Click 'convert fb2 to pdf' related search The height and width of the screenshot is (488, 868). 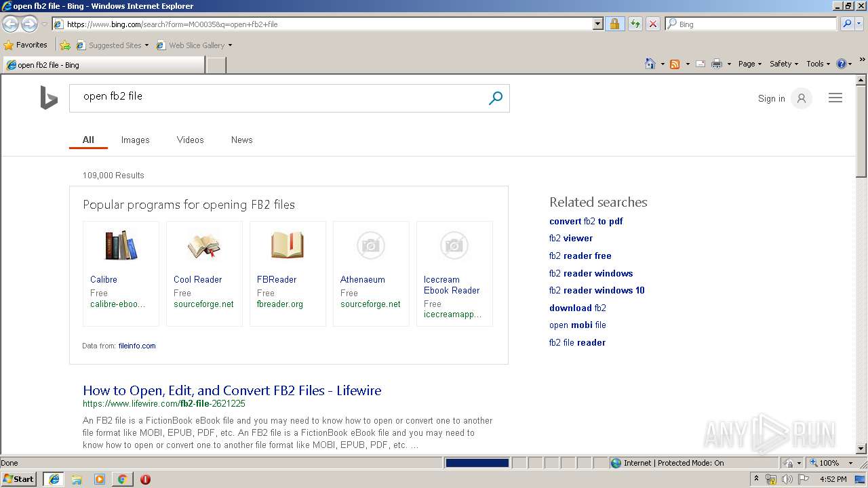pyautogui.click(x=586, y=221)
